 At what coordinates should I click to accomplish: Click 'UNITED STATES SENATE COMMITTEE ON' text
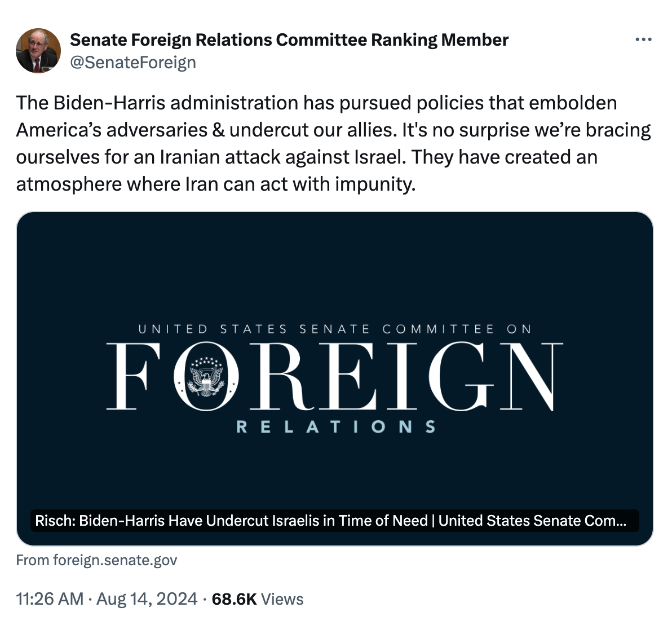point(335,329)
